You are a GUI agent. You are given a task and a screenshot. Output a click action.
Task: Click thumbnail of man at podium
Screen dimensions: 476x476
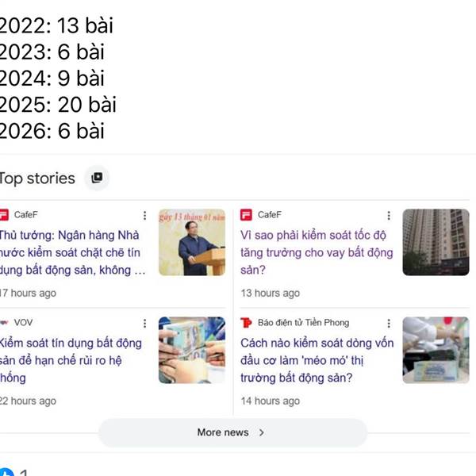(x=192, y=242)
